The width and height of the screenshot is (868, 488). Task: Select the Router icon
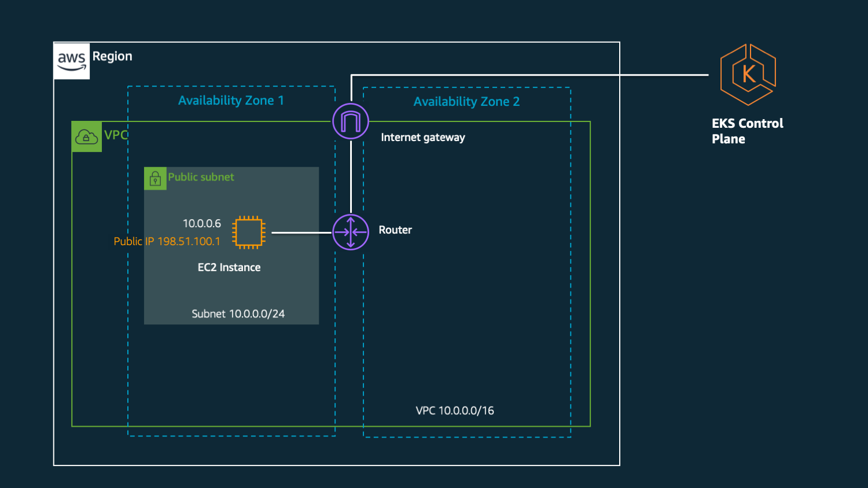coord(351,232)
